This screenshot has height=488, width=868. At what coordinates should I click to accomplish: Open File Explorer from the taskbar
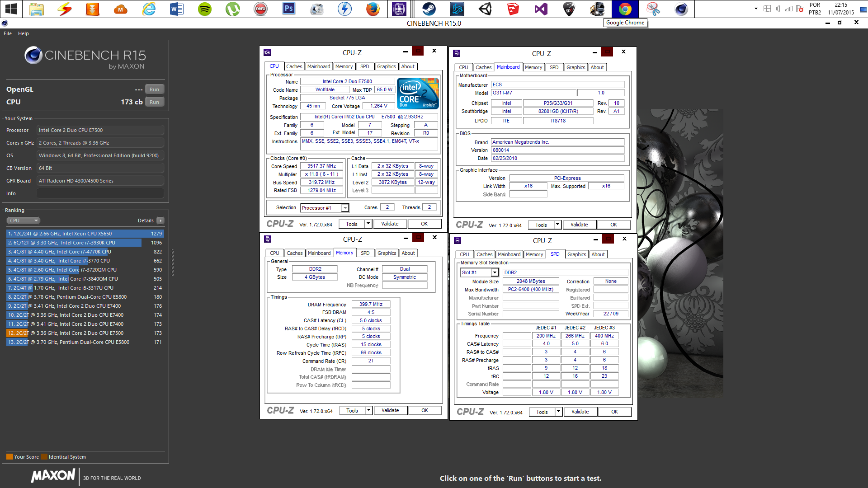(x=37, y=9)
